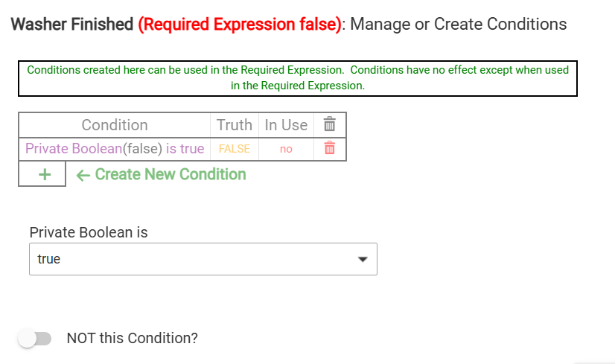Click the Required Expression false red text
This screenshot has width=615, height=364.
tap(240, 25)
